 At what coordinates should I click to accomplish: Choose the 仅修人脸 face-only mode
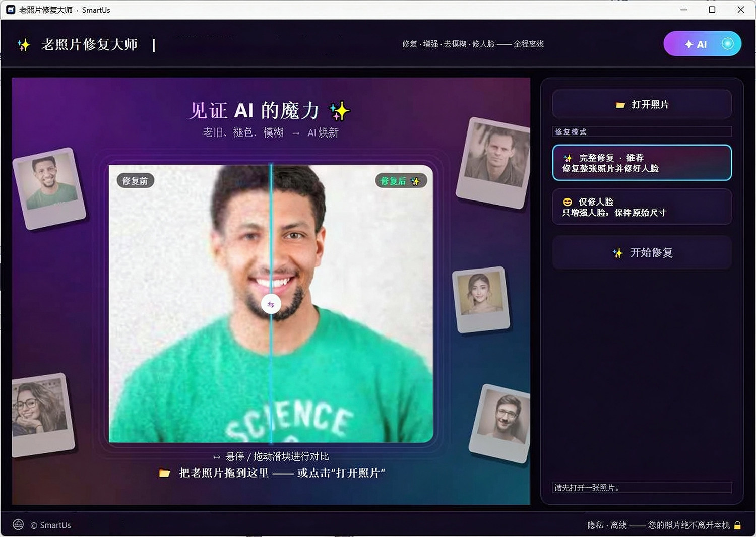(642, 207)
